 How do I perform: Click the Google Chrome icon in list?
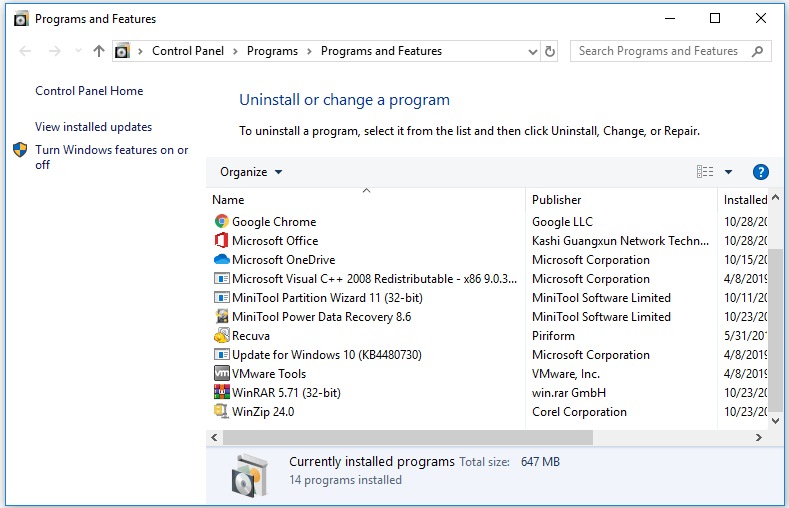click(x=221, y=222)
